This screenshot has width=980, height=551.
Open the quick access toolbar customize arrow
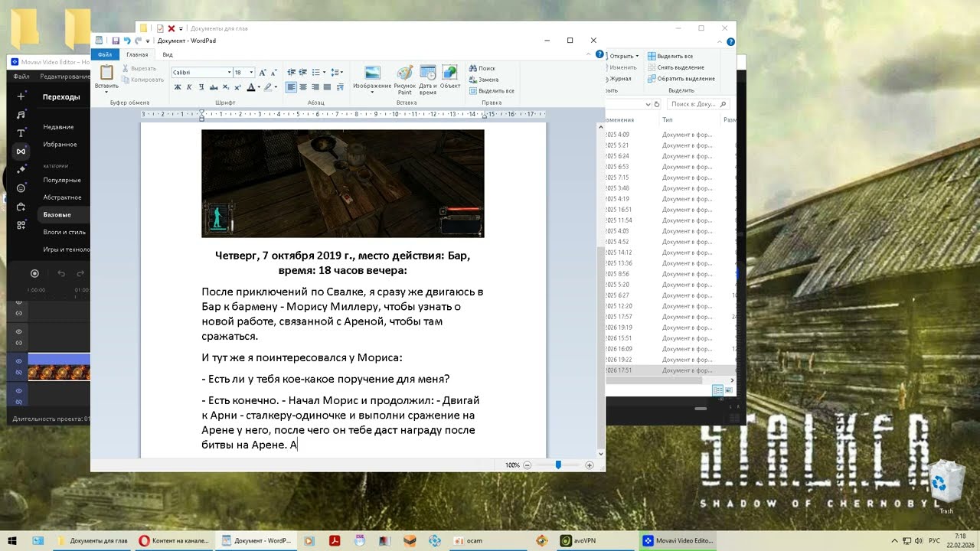[149, 41]
